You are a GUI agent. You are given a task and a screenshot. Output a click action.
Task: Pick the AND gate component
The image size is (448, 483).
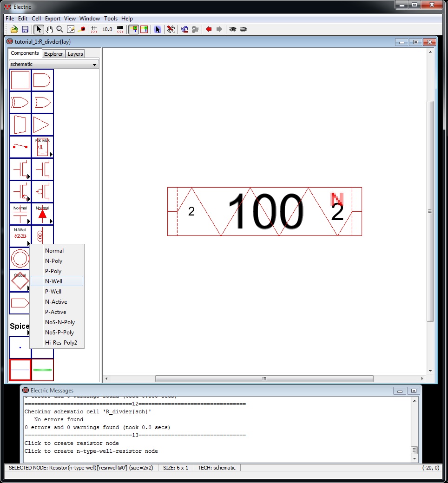pyautogui.click(x=42, y=80)
